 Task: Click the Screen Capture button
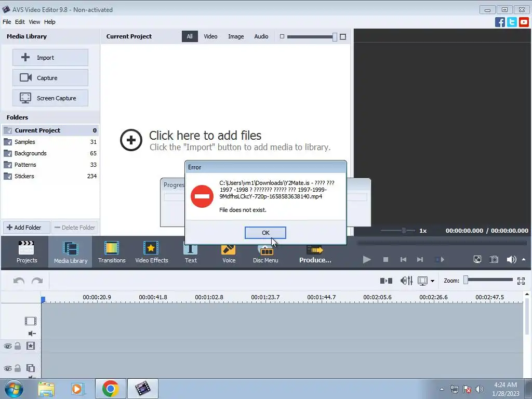[50, 98]
